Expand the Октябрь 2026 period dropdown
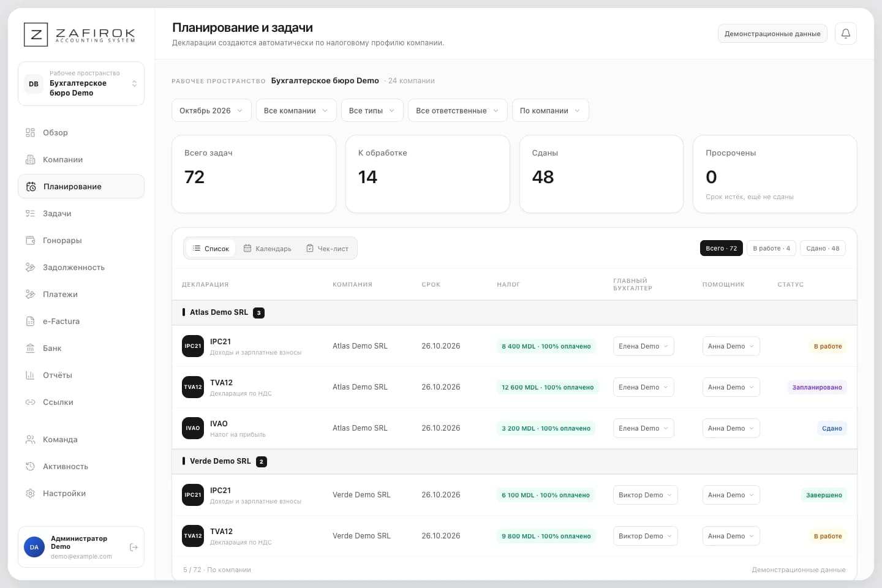This screenshot has width=882, height=588. click(x=211, y=111)
